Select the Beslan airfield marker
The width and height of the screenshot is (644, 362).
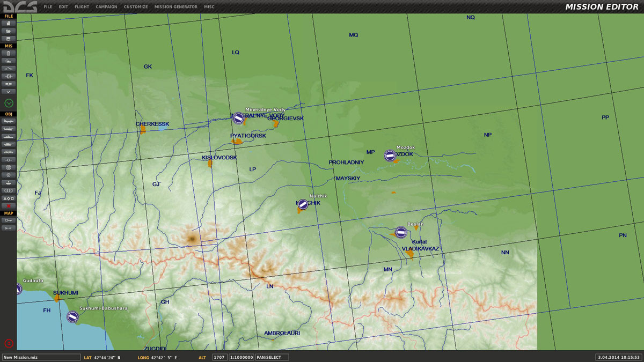click(401, 232)
